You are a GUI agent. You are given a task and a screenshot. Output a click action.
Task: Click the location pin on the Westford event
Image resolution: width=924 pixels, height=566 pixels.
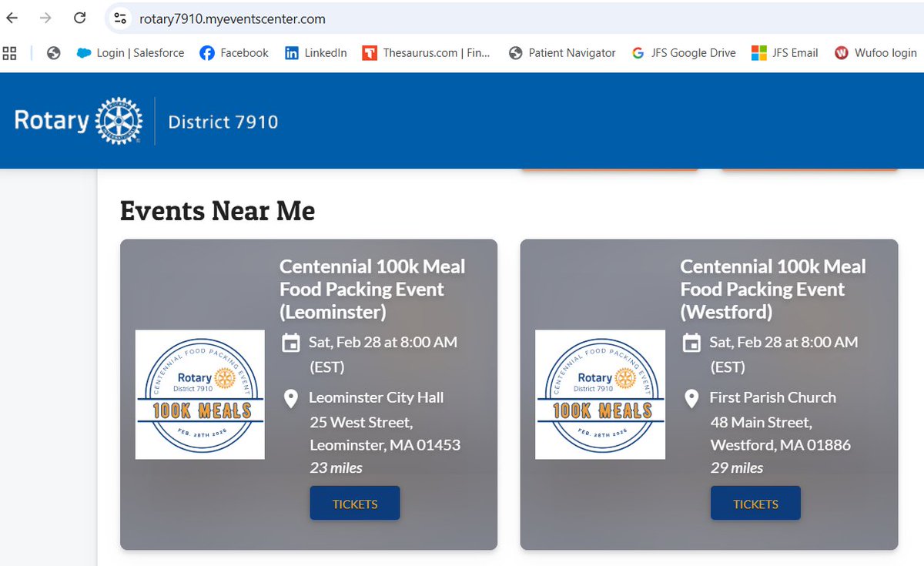[x=691, y=400]
